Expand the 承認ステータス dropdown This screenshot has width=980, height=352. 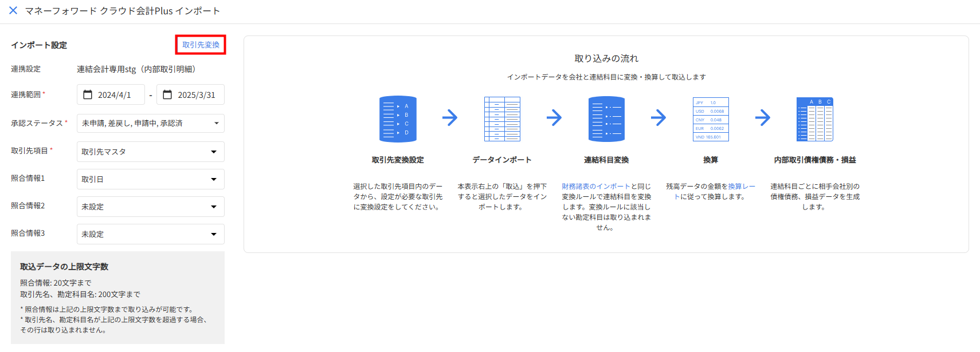tap(151, 123)
